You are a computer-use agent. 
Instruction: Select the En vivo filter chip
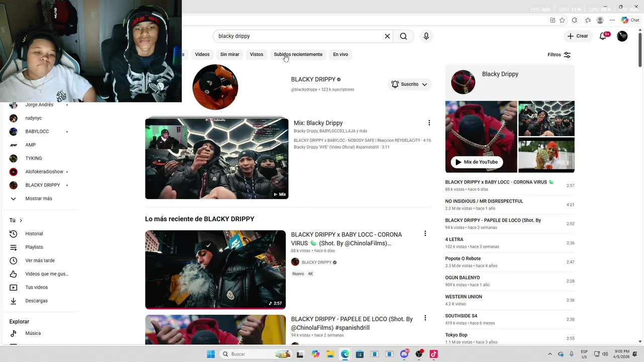341,54
